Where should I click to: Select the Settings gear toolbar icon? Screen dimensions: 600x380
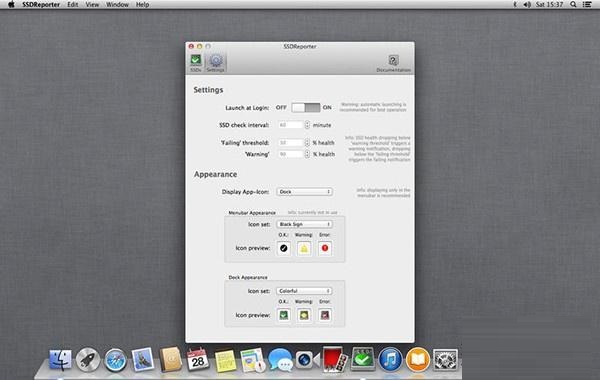[215, 63]
